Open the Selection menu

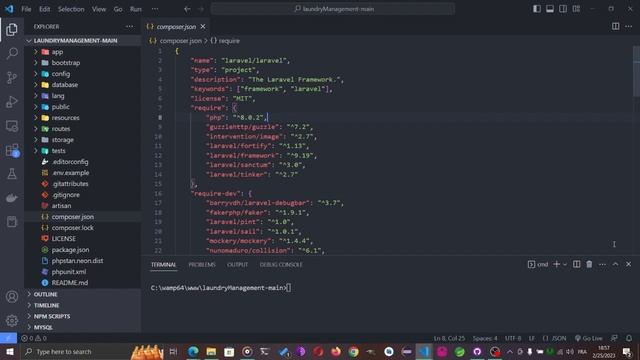(x=71, y=9)
